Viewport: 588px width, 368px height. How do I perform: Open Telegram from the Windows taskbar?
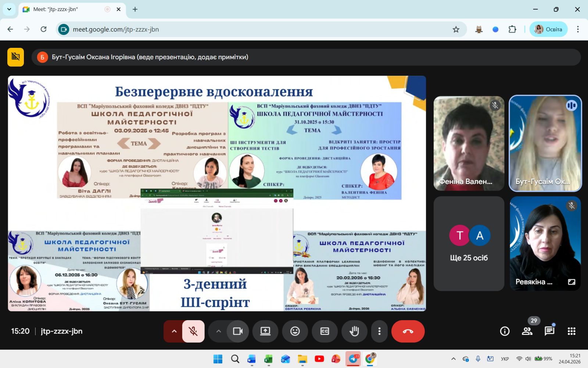[353, 359]
